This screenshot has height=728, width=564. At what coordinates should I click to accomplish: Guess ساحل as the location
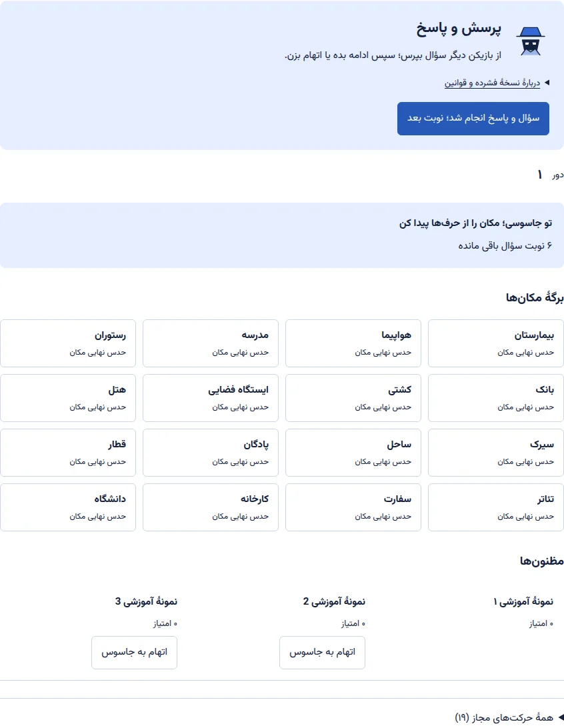pyautogui.click(x=353, y=453)
